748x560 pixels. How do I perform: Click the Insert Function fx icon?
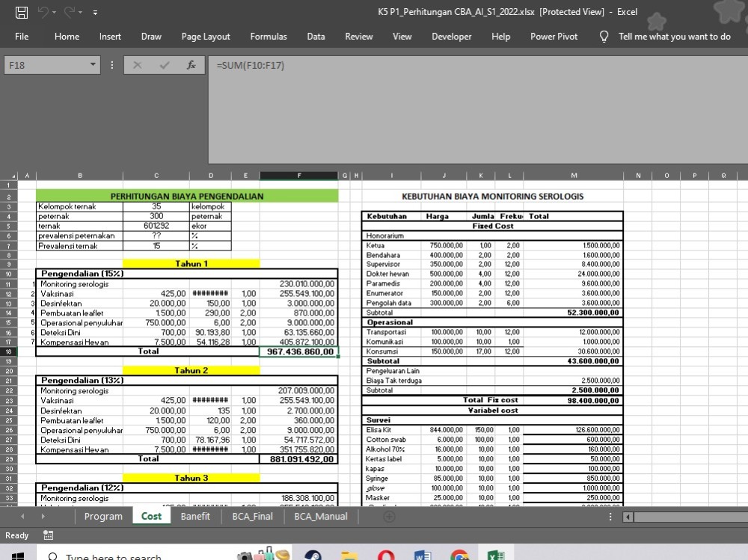point(191,65)
